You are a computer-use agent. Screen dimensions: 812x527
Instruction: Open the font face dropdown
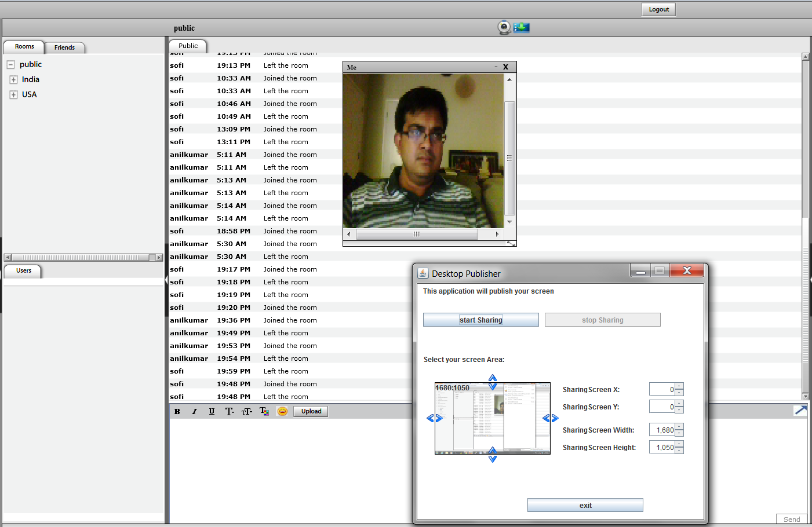230,412
